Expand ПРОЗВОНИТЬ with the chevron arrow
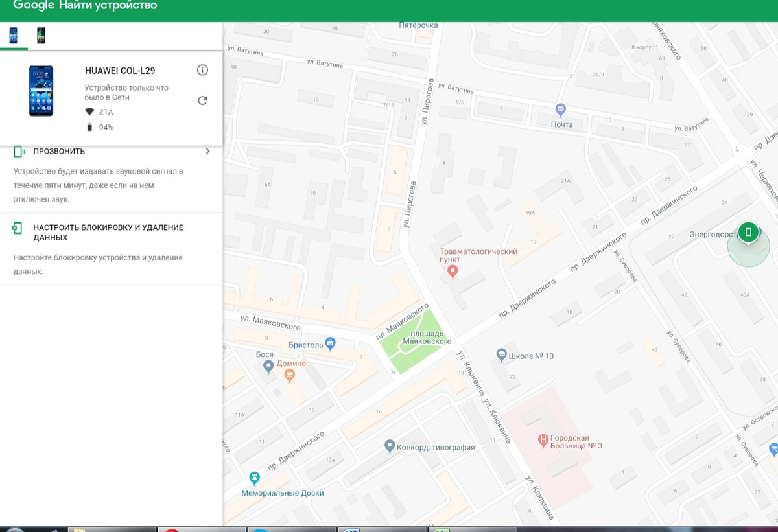778x532 pixels. (x=207, y=151)
